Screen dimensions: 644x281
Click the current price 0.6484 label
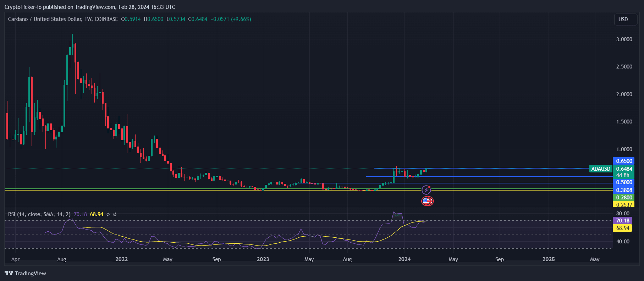(x=624, y=169)
